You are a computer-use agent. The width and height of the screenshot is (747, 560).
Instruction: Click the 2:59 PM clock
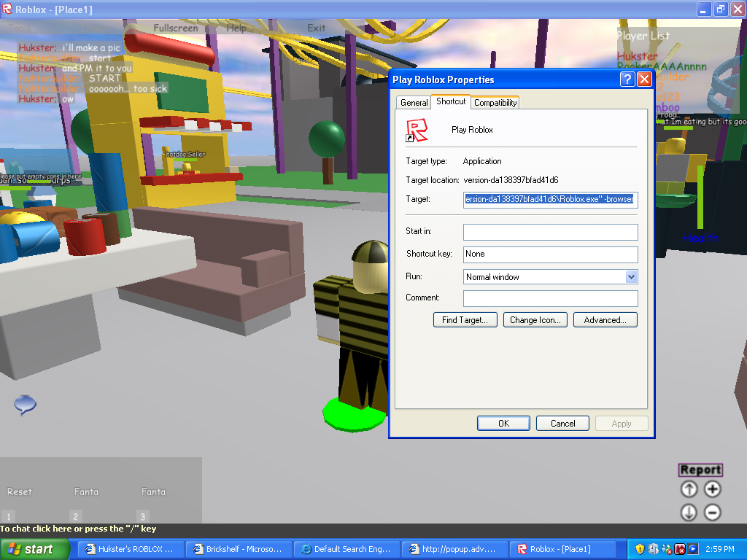720,549
